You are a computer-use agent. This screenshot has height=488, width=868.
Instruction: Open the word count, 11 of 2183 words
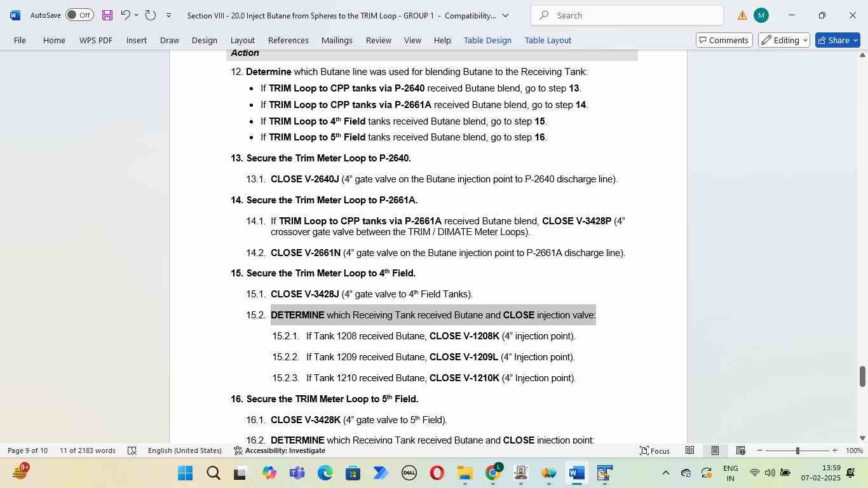[x=88, y=451]
